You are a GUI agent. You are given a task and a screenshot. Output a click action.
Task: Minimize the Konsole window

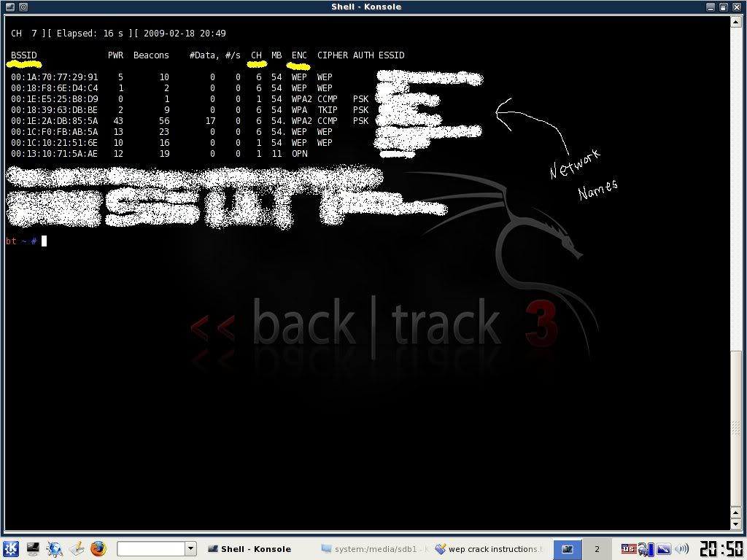click(x=711, y=7)
